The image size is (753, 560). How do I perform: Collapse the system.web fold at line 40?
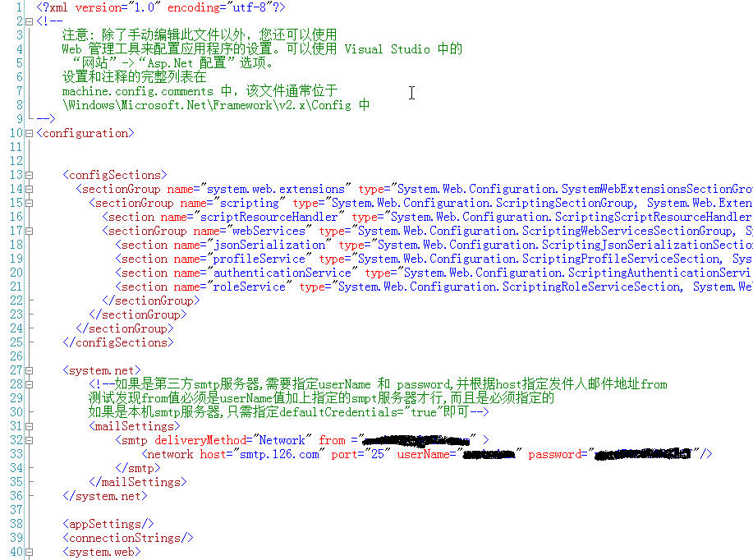29,553
